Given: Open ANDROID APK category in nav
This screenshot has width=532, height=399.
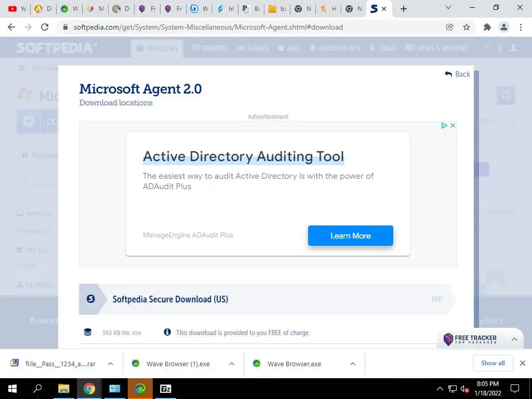Looking at the screenshot, I should pos(335,48).
